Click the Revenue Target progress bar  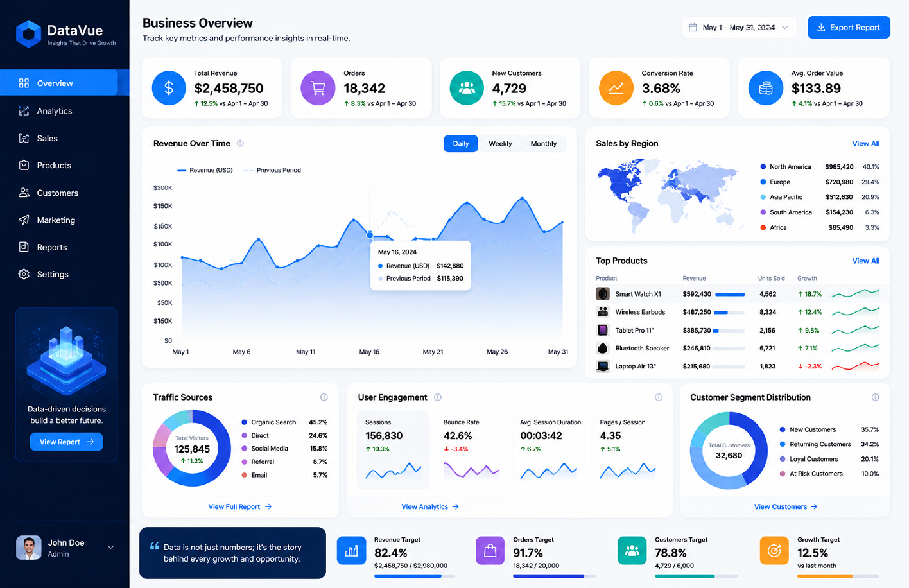(x=415, y=576)
